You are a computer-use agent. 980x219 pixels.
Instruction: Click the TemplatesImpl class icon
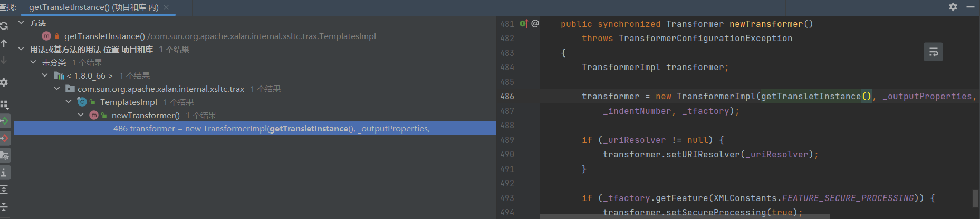pyautogui.click(x=82, y=102)
